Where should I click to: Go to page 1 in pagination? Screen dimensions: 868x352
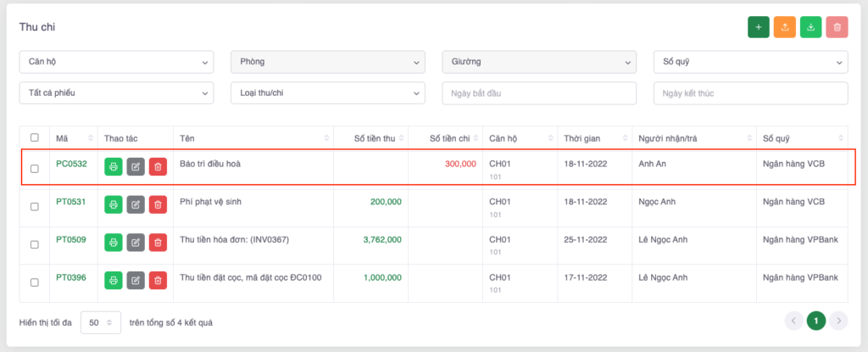[x=816, y=321]
